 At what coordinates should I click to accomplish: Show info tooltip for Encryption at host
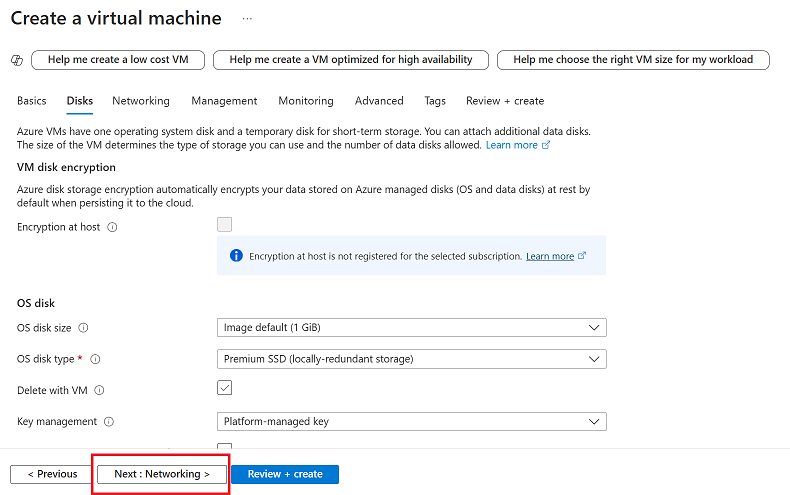(112, 227)
